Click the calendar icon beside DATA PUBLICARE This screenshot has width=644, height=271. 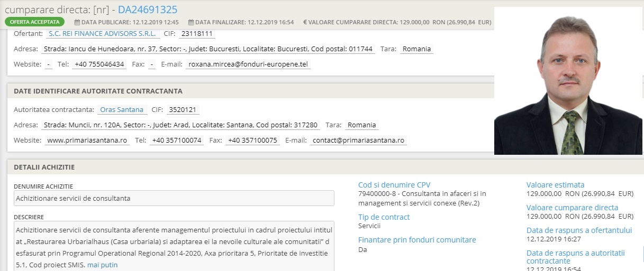pyautogui.click(x=77, y=23)
